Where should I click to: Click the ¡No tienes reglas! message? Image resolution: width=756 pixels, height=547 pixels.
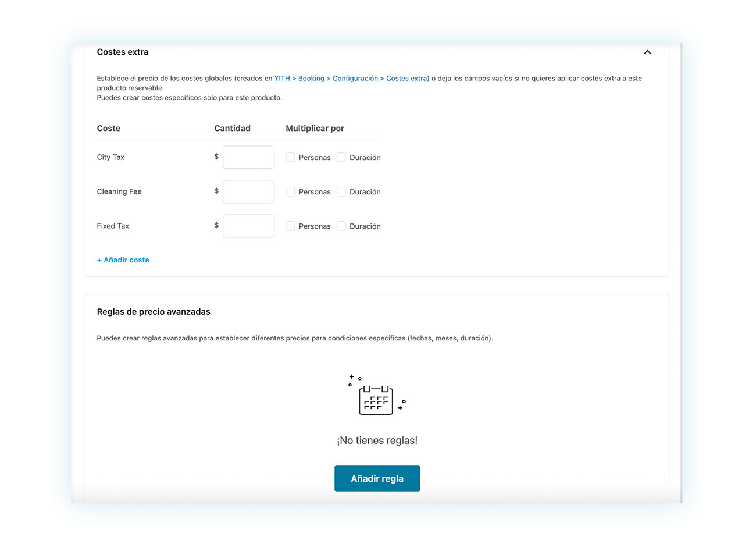pos(377,441)
